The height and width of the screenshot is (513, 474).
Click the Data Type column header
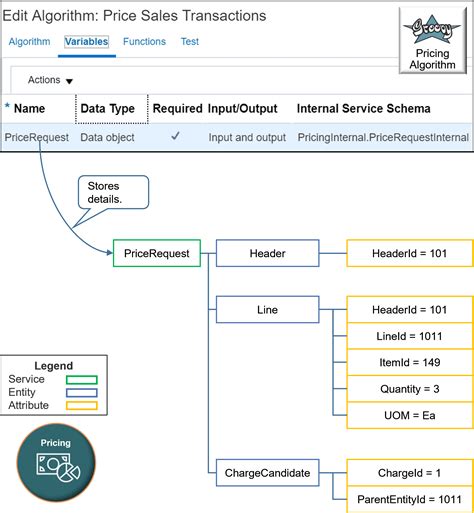(108, 109)
